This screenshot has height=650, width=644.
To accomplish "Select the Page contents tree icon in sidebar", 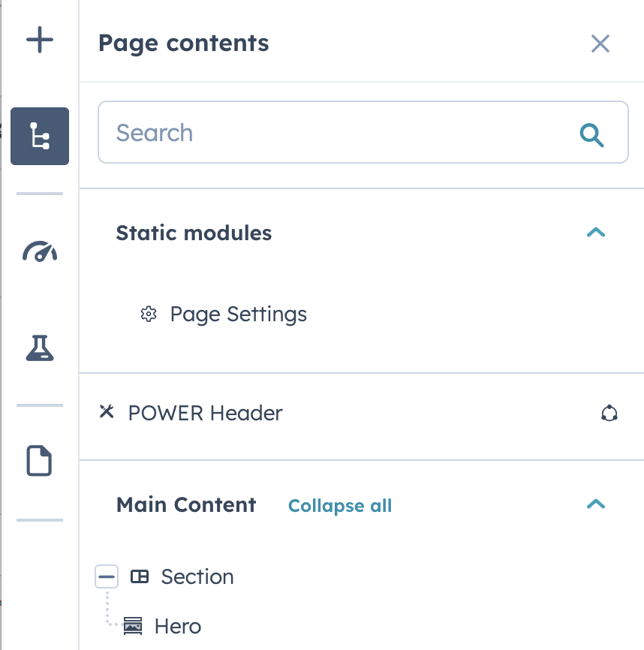I will [x=39, y=136].
